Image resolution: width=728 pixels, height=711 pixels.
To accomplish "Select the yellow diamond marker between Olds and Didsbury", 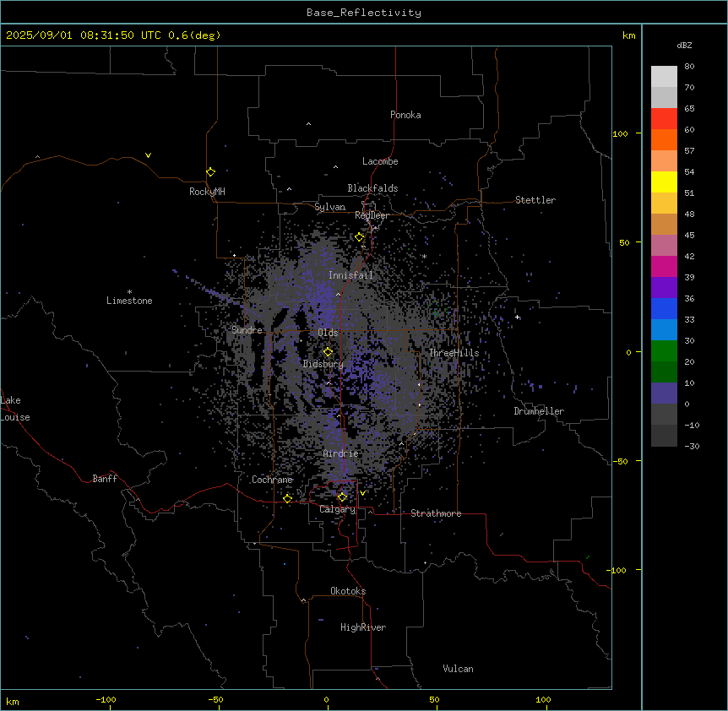I will pos(328,352).
